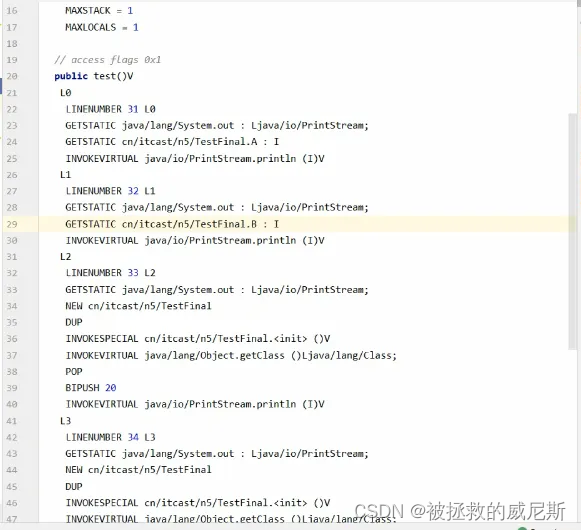Click label 'L3' on line 41
Image resolution: width=581 pixels, height=530 pixels.
point(65,421)
